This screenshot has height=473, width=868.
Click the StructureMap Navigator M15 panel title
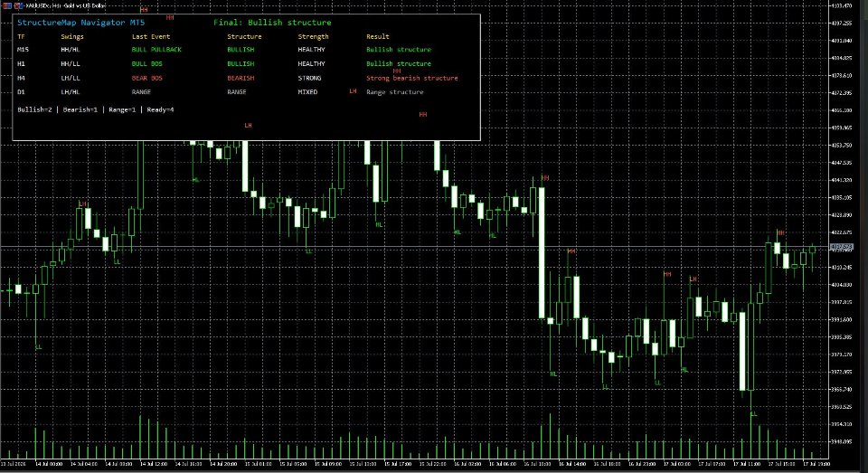click(x=80, y=23)
